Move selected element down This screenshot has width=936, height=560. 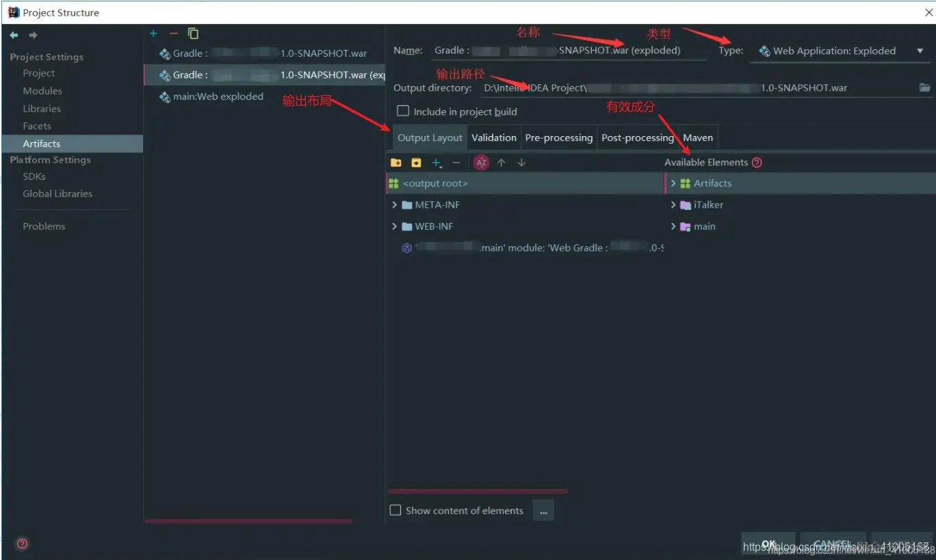pyautogui.click(x=521, y=163)
